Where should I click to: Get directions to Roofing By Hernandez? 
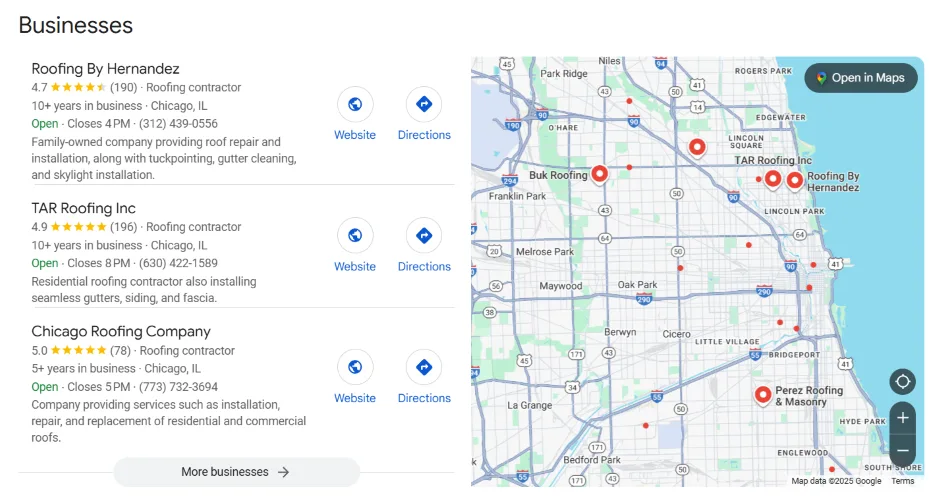pos(424,105)
